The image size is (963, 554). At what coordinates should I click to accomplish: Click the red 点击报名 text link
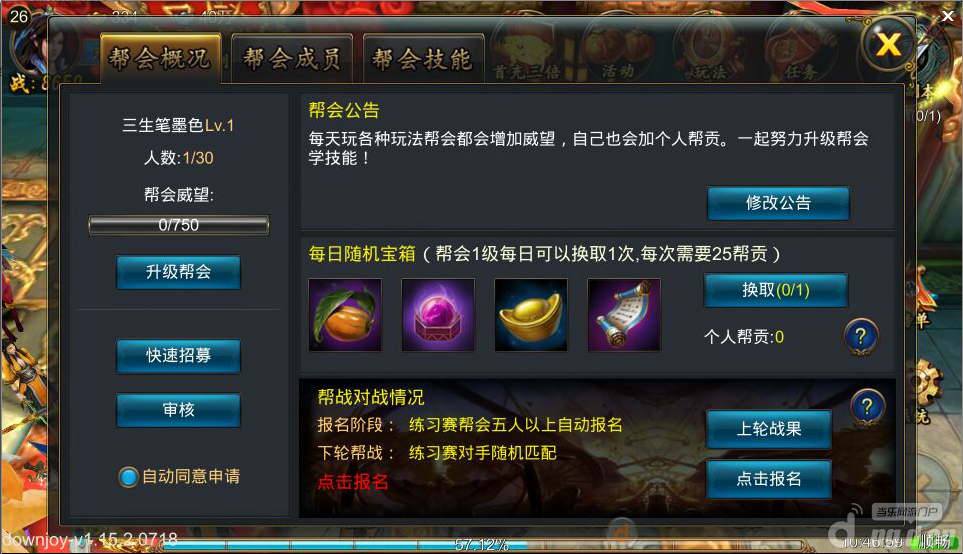tap(353, 482)
